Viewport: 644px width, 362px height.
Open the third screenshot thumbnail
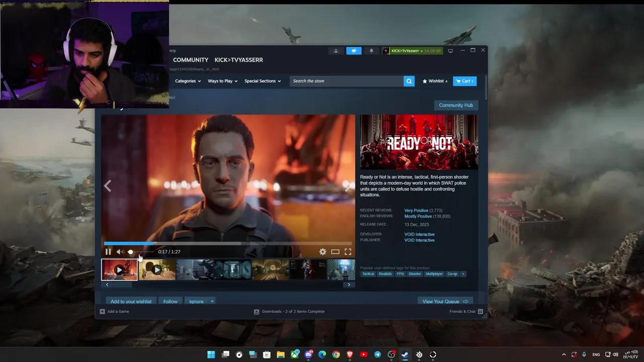[x=195, y=270]
